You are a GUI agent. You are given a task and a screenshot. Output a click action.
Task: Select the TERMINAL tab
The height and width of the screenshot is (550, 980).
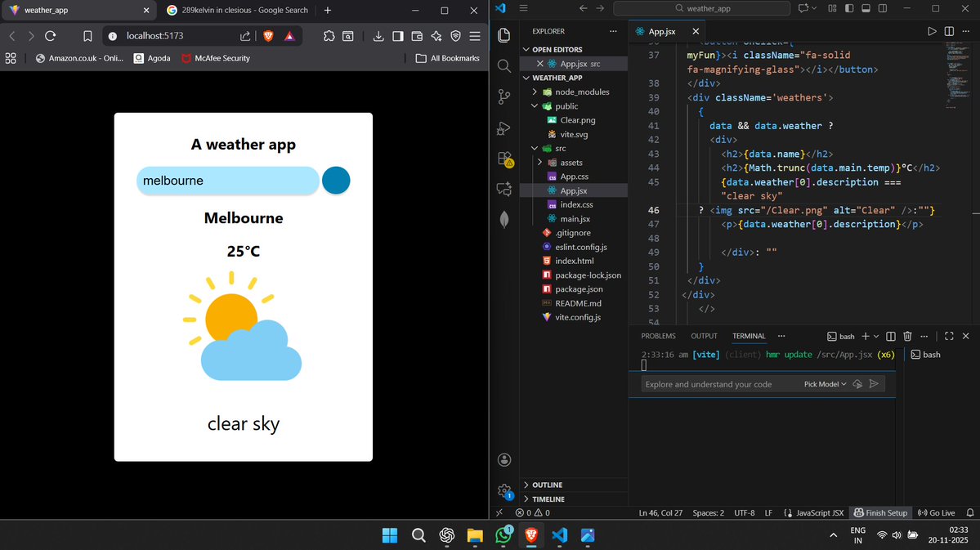tap(749, 336)
